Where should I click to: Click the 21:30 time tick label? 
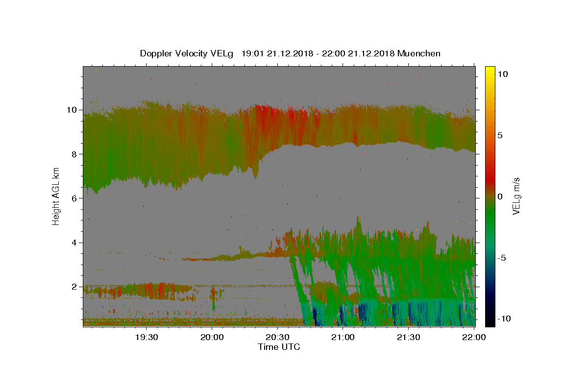coord(408,337)
